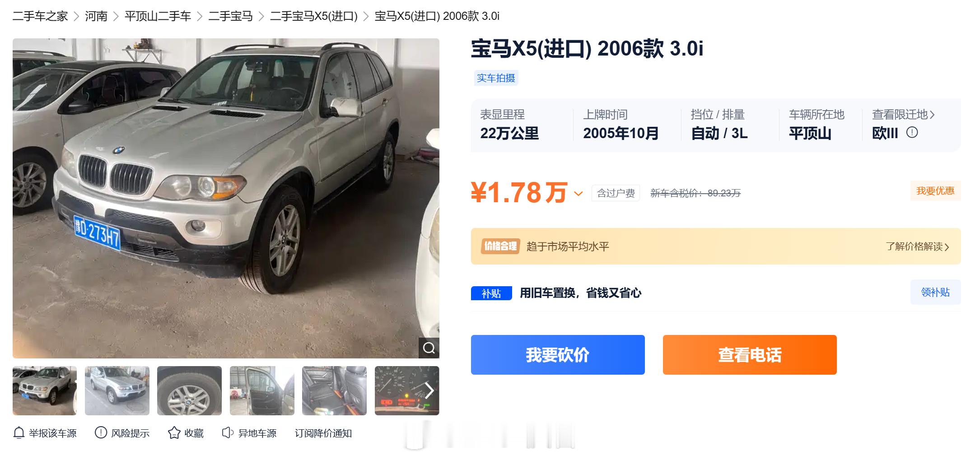Click the 异地车源 icon
This screenshot has width=980, height=460.
point(228,432)
